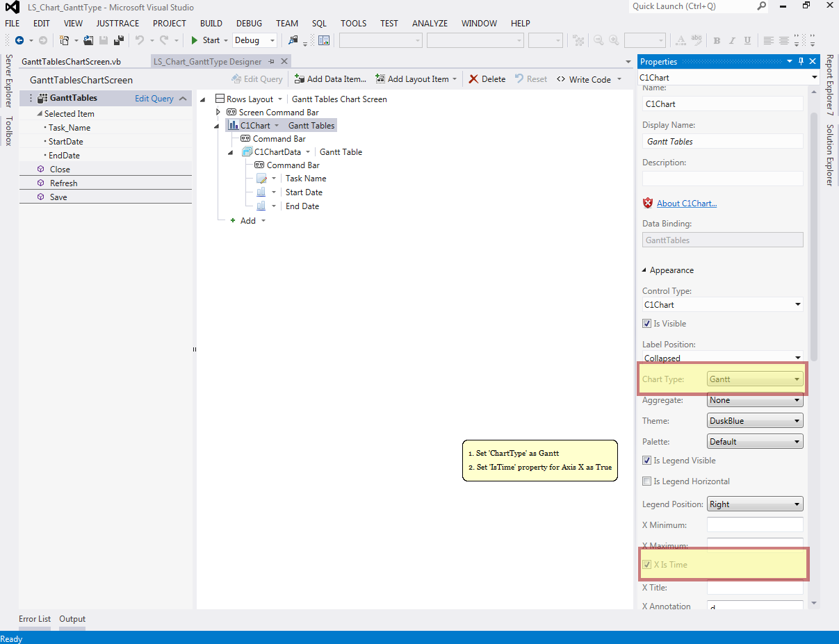839x644 pixels.
Task: Toggle the X Is Time checkbox
Action: (x=647, y=565)
